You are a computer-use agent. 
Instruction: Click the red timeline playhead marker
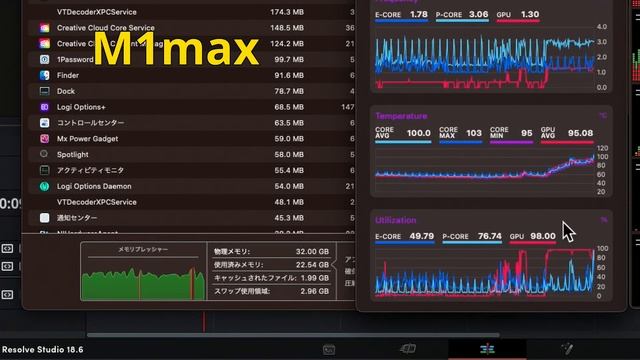[x=204, y=322]
